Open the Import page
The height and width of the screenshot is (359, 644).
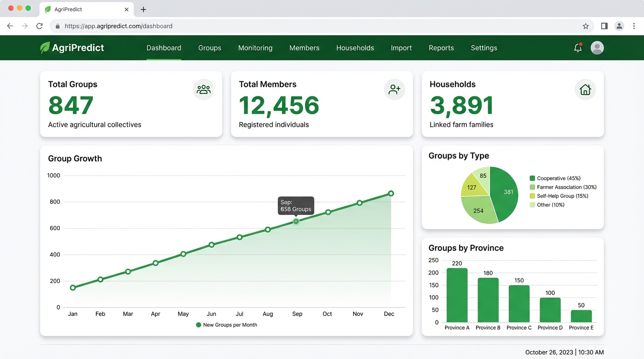[x=401, y=48]
